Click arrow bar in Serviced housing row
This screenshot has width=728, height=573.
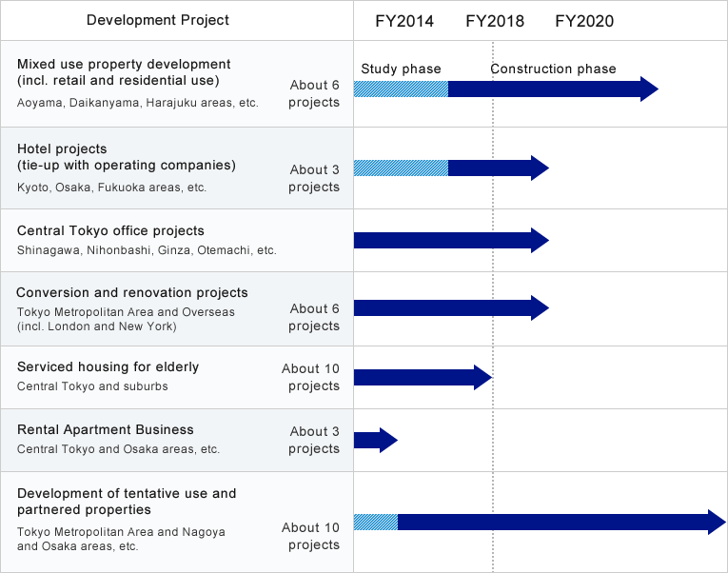click(x=423, y=378)
